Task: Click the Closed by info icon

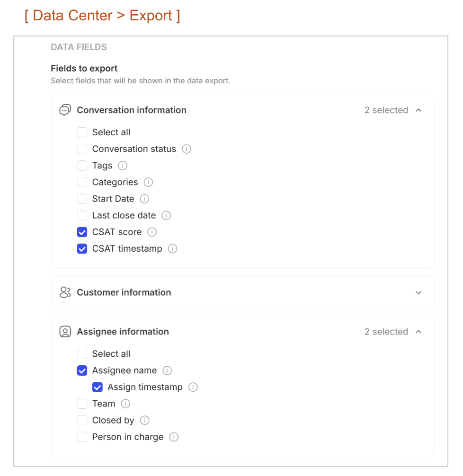Action: 144,421
